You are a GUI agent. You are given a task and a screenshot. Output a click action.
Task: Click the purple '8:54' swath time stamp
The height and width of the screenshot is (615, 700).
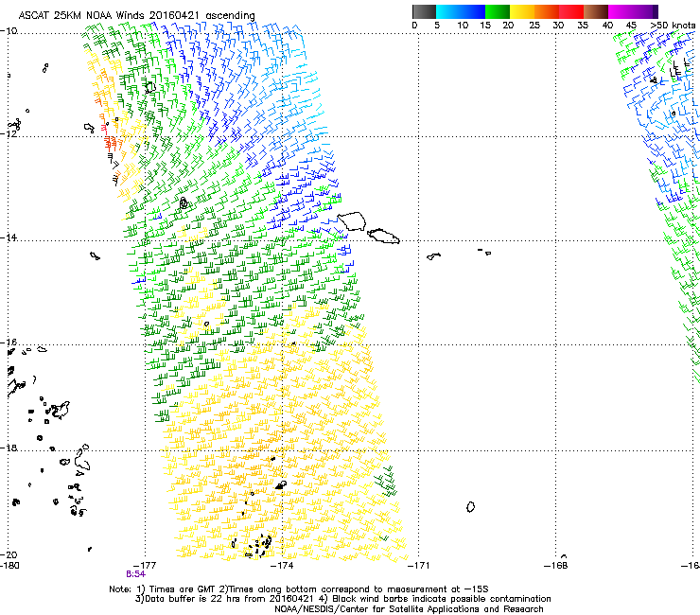point(135,574)
